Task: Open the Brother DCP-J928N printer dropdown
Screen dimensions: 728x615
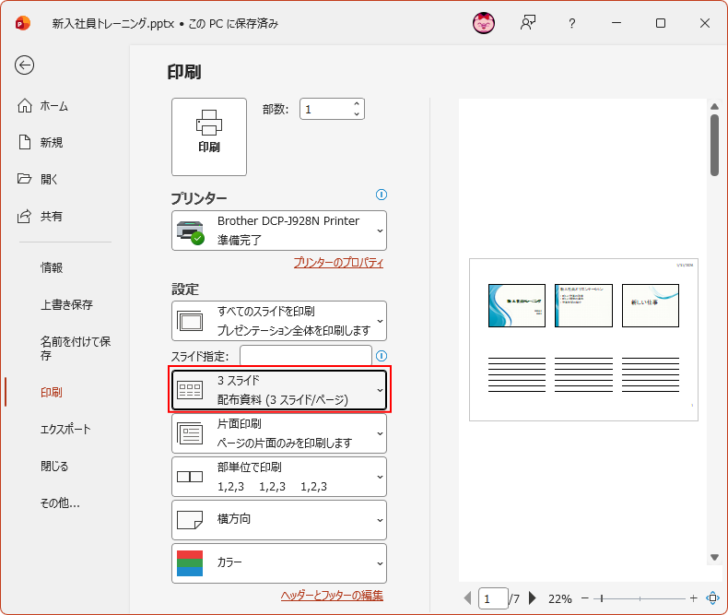Action: [x=279, y=230]
